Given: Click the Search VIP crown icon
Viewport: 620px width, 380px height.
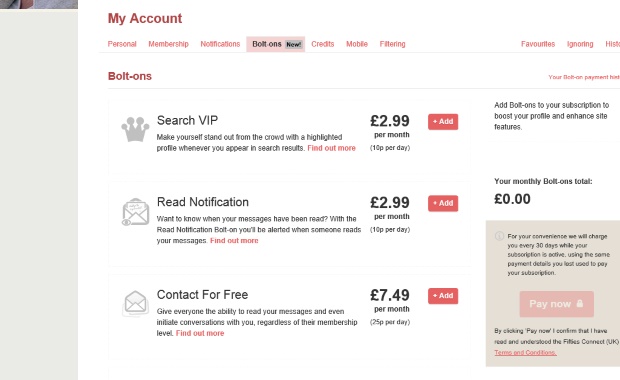Looking at the screenshot, I should pyautogui.click(x=135, y=129).
